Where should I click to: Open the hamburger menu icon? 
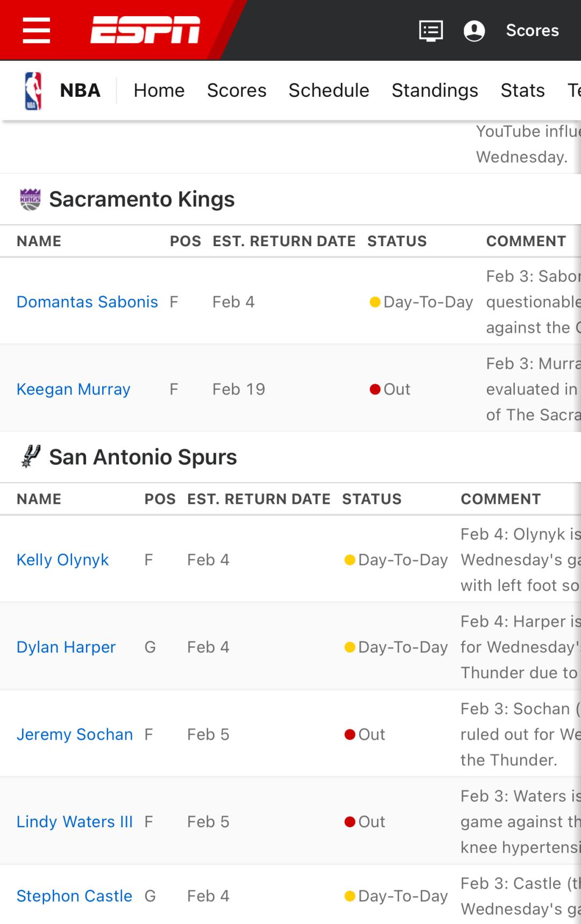pyautogui.click(x=37, y=30)
